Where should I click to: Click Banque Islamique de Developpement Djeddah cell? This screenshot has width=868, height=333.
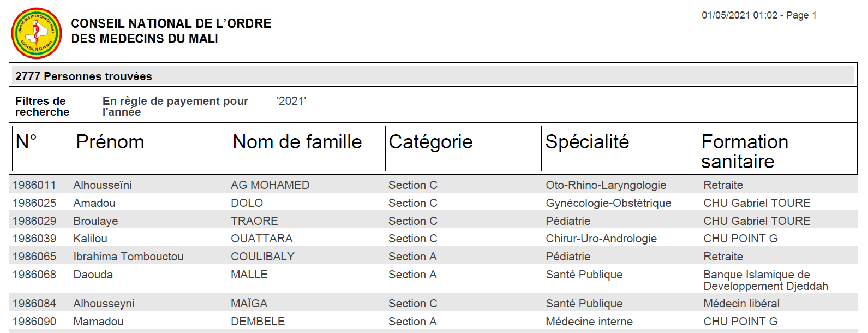click(765, 280)
